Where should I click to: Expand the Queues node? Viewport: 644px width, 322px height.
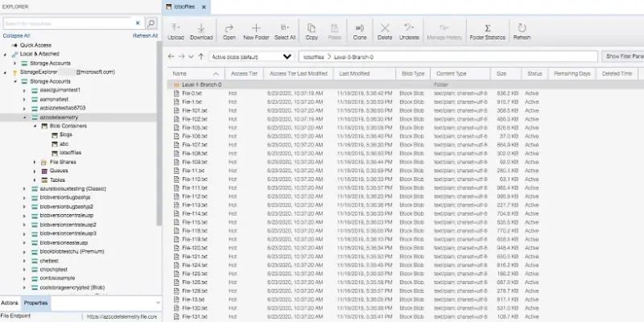pos(35,171)
